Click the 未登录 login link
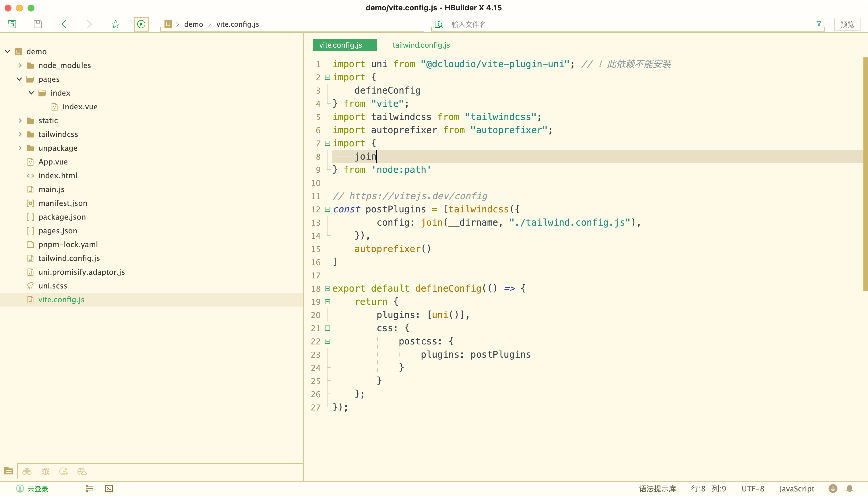 [x=38, y=489]
